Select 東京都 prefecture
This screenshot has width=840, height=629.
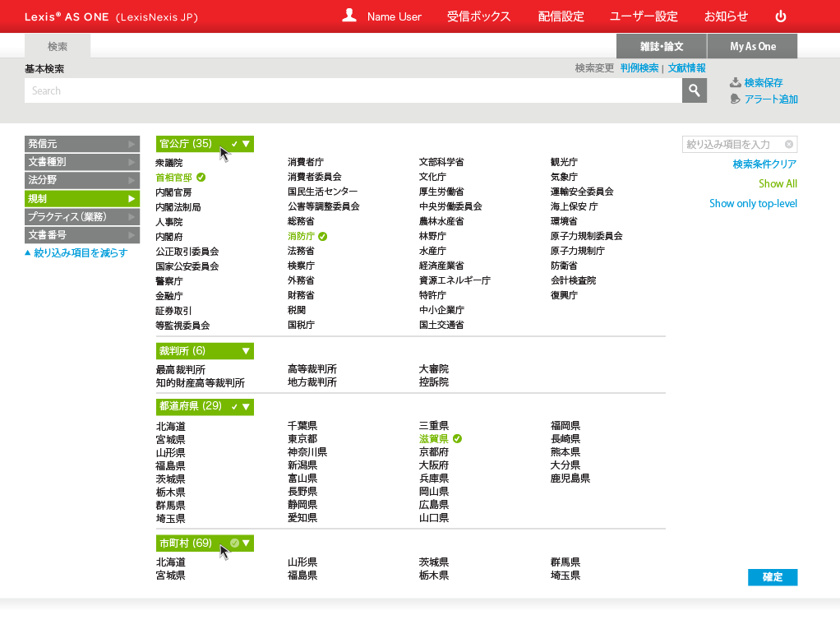(302, 439)
